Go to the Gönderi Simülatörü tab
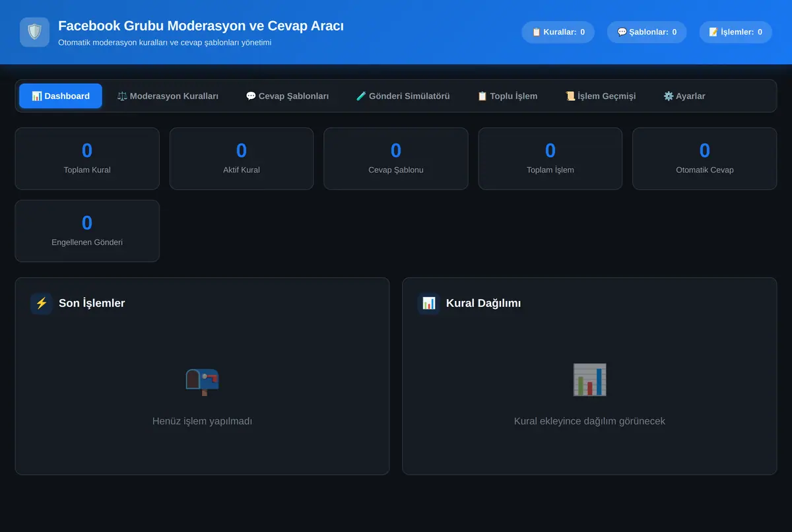This screenshot has height=532, width=792. tap(403, 96)
